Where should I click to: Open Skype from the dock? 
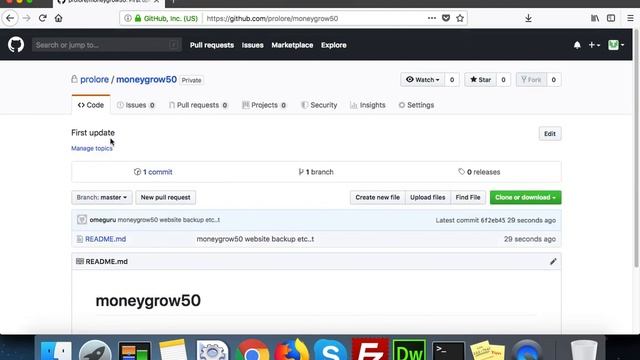point(330,350)
